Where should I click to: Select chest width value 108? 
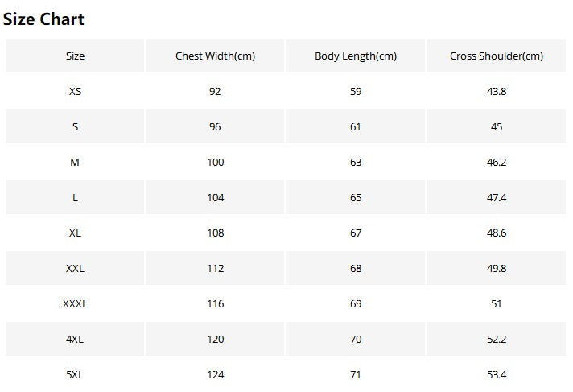pyautogui.click(x=215, y=233)
